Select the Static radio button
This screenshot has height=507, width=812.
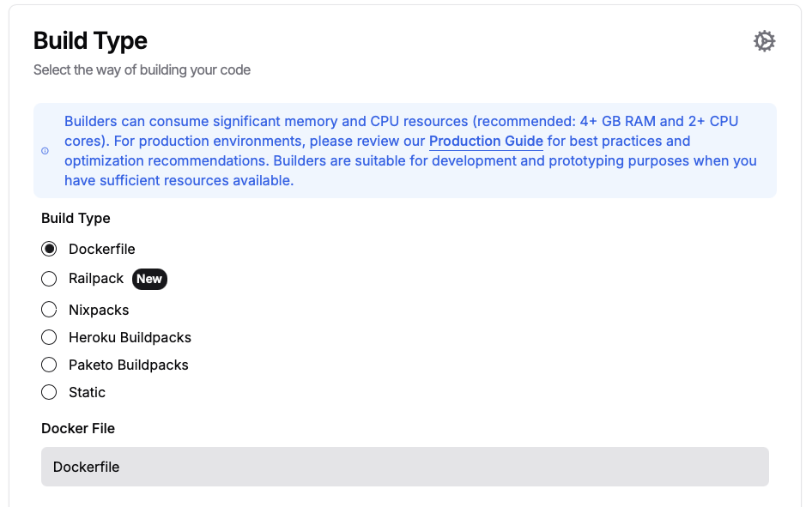pos(49,392)
